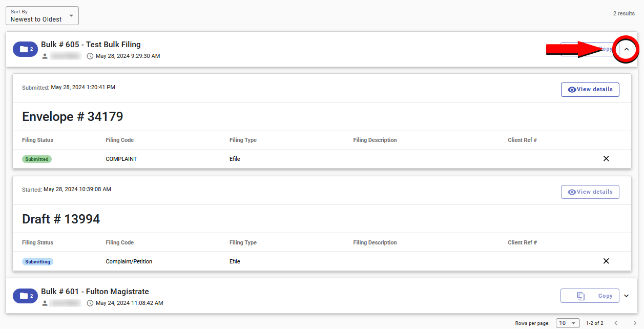
Task: Open the Rows per page dropdown
Action: 568,323
